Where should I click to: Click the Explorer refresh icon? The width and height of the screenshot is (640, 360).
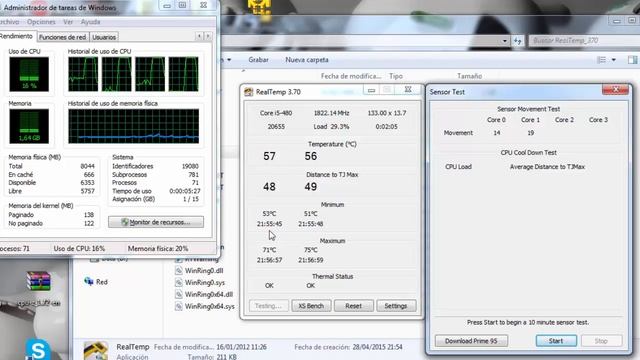point(518,41)
